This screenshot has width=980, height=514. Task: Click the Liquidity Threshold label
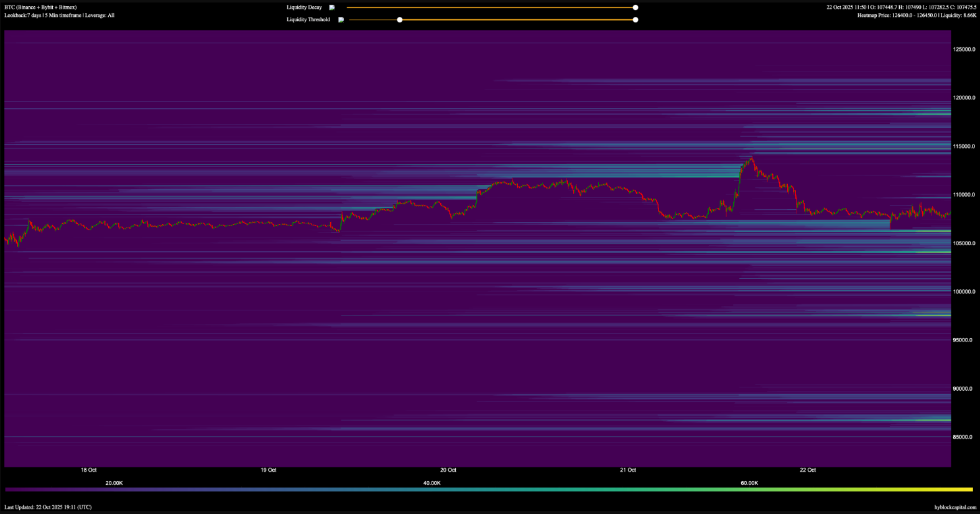click(308, 20)
